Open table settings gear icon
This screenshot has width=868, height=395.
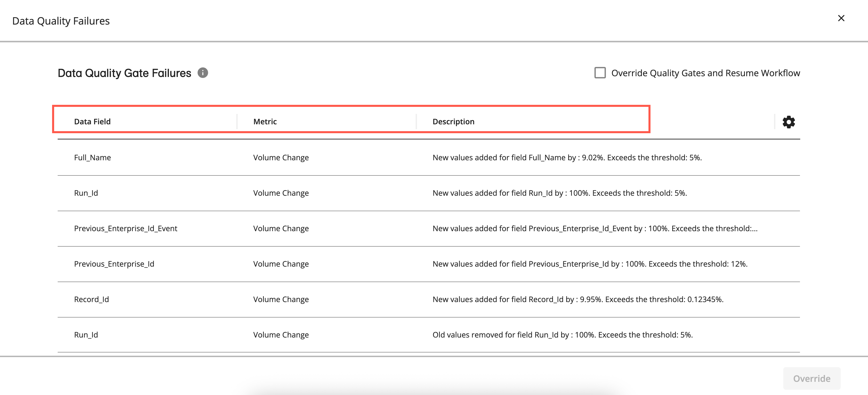(x=789, y=122)
